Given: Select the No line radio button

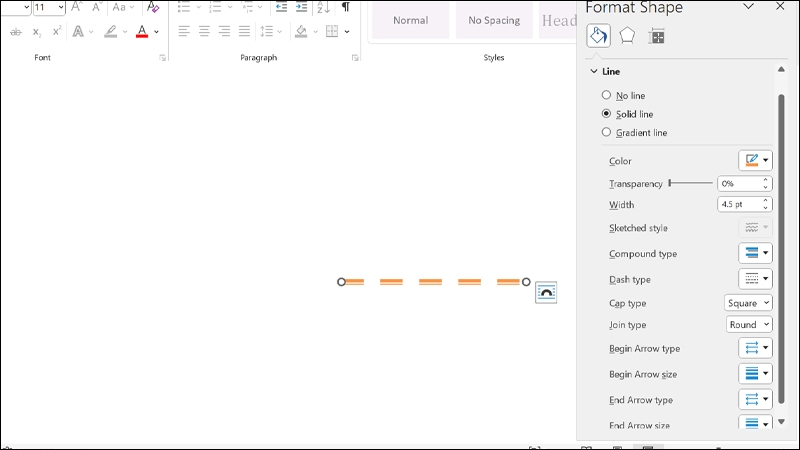Looking at the screenshot, I should [x=606, y=95].
